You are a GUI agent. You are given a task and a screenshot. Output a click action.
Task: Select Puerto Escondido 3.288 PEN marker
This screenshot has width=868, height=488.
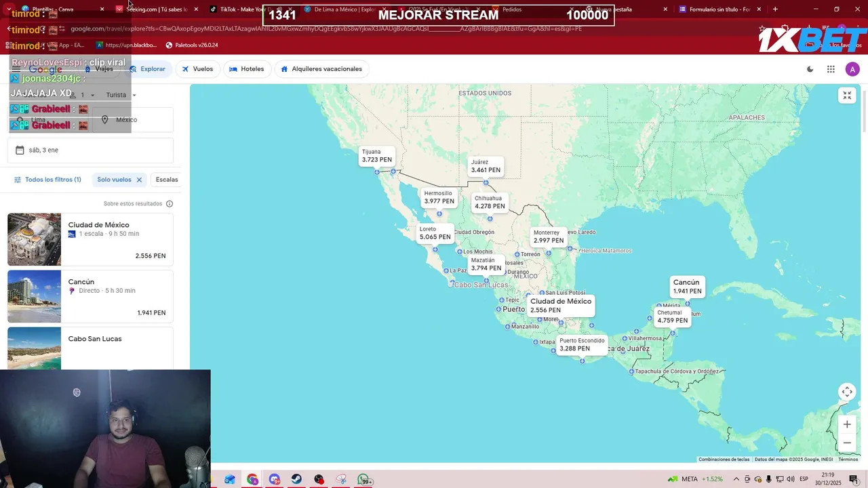582,345
